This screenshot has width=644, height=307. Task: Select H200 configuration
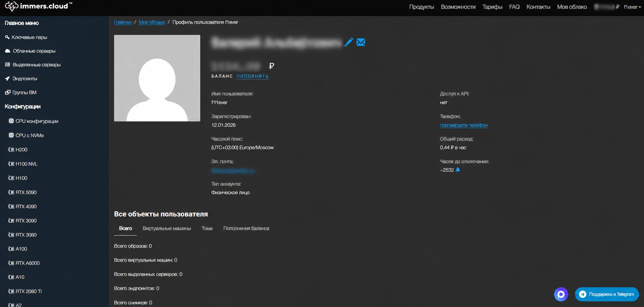18,150
